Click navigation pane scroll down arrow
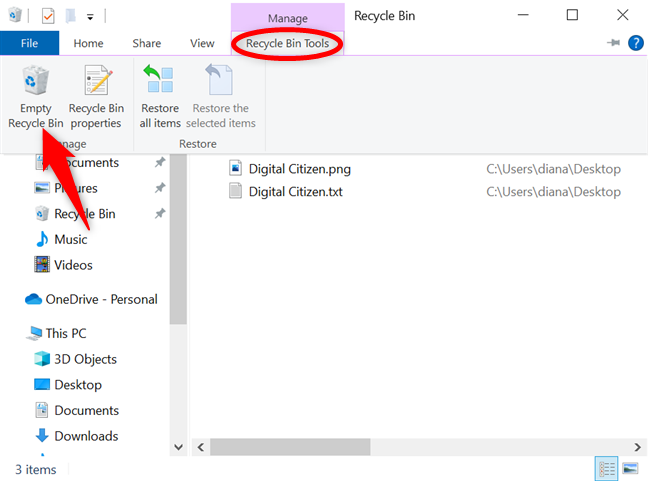The height and width of the screenshot is (481, 648). 179,447
